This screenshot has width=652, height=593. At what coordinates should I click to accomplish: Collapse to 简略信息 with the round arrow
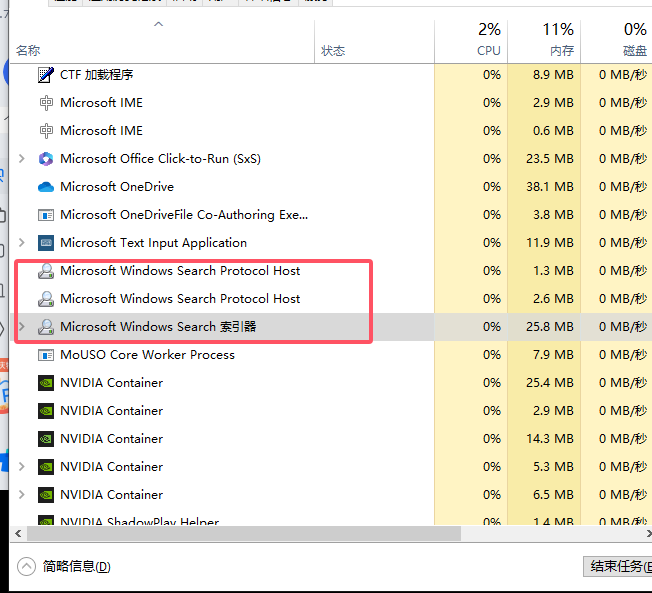pos(26,566)
